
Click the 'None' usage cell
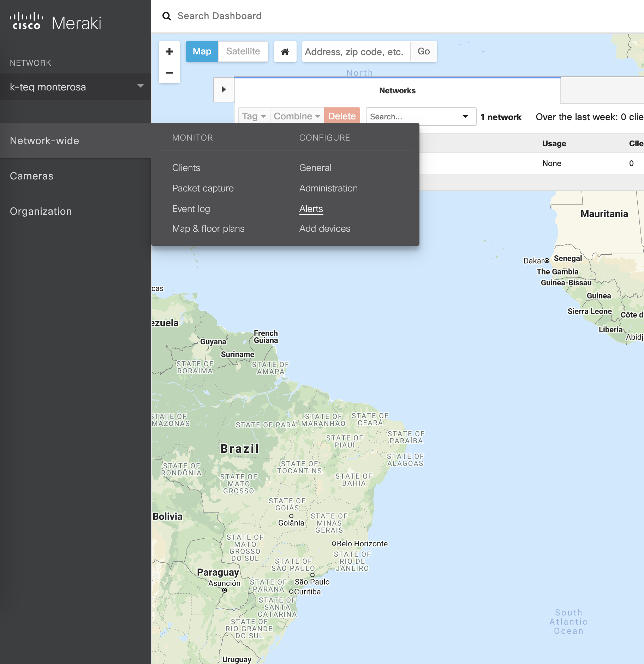tap(551, 163)
